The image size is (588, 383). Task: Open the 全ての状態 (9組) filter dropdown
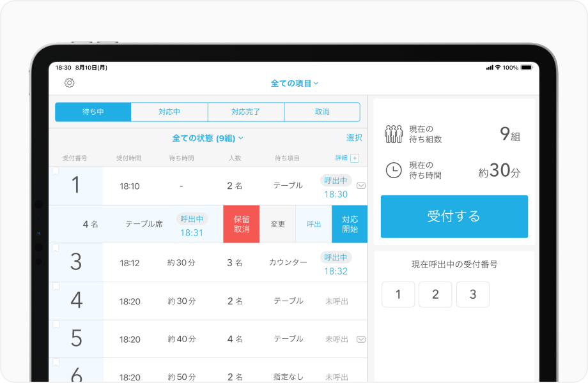(x=206, y=139)
